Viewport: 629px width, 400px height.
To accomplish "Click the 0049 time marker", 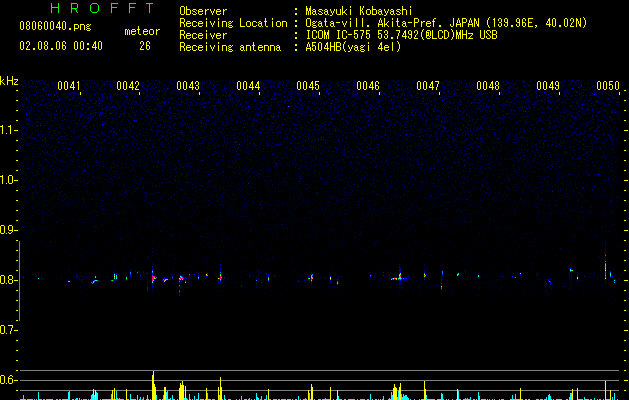I will 548,86.
